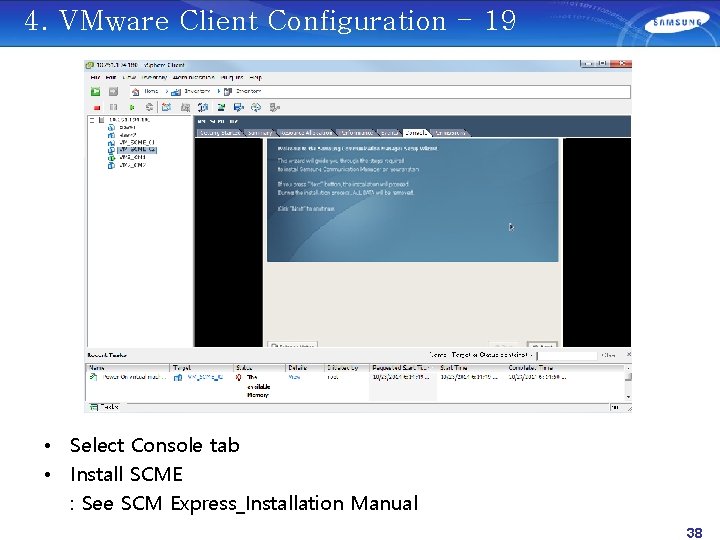This screenshot has width=720, height=540.
Task: Click the host server icon in tree
Action: 102,120
